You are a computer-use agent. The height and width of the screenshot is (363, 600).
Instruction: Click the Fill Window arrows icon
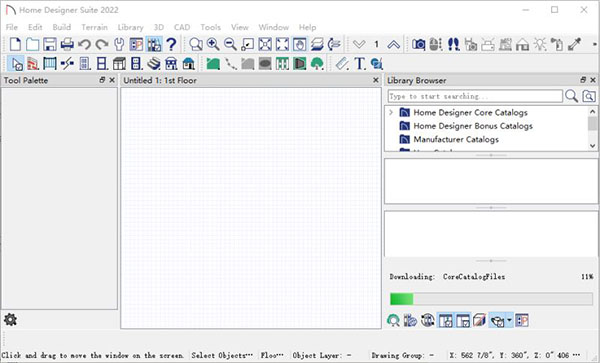point(282,44)
